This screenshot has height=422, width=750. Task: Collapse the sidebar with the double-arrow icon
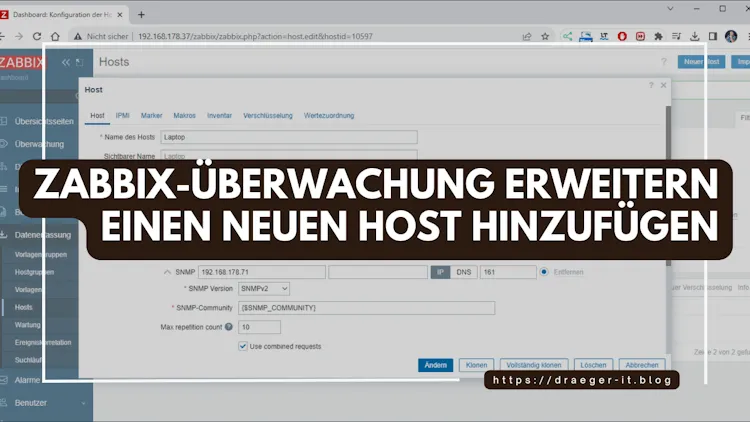[66, 62]
